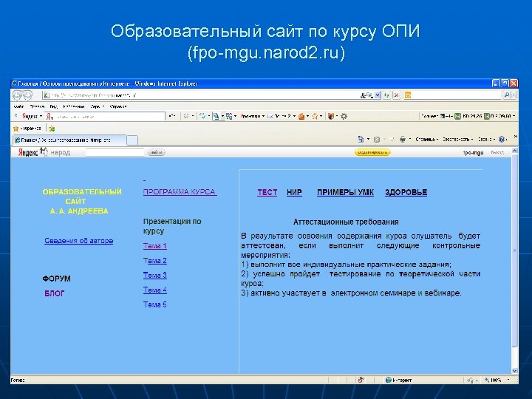
Task: Open the Тема 1 presentation link
Action: click(x=154, y=246)
